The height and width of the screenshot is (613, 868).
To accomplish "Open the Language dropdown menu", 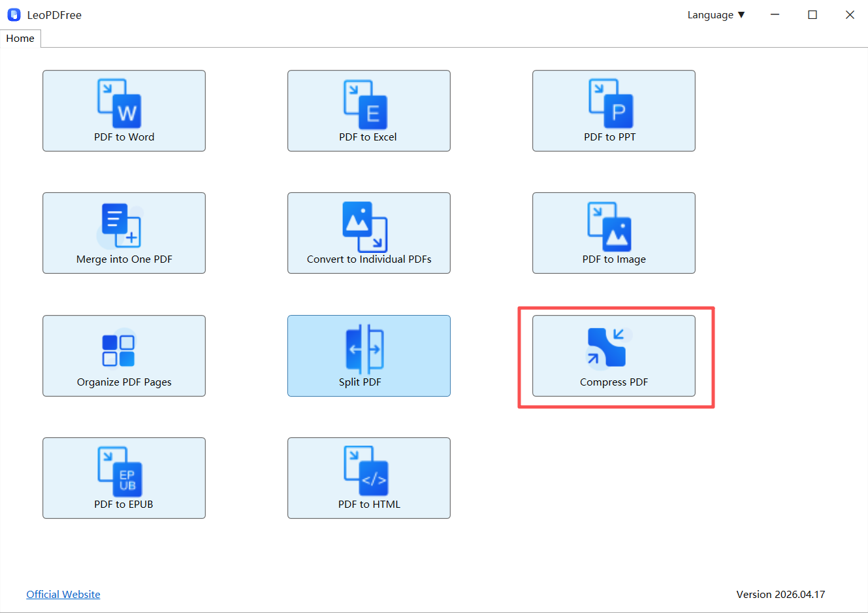I will coord(716,15).
